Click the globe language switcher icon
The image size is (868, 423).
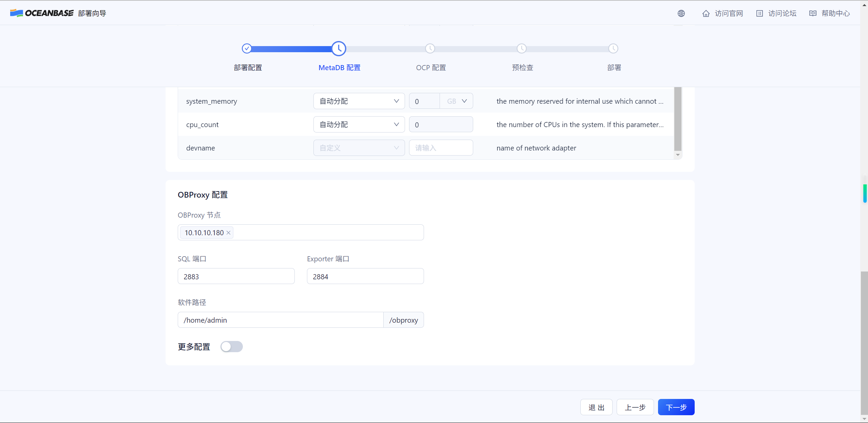click(x=681, y=13)
